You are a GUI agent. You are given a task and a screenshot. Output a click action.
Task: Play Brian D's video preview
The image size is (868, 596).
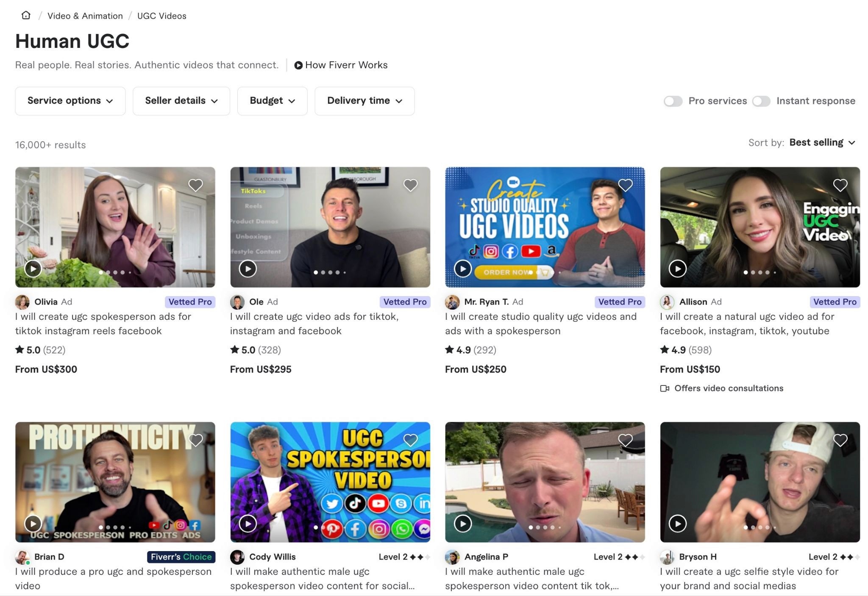pos(33,524)
